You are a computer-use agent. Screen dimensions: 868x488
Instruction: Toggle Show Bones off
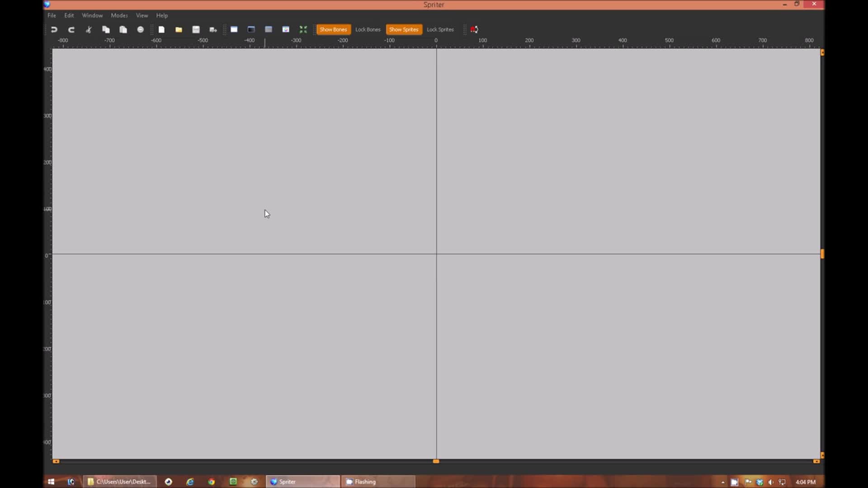pyautogui.click(x=333, y=30)
